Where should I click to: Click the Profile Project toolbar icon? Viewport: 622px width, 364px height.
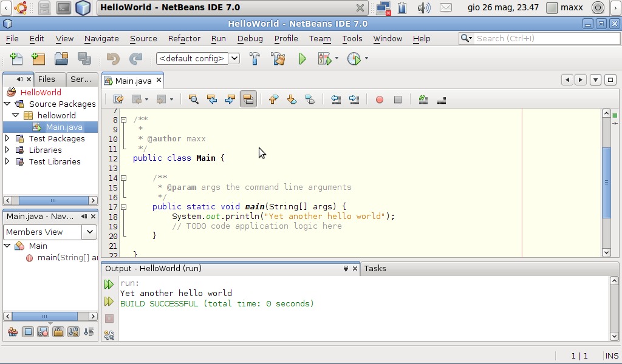[354, 59]
